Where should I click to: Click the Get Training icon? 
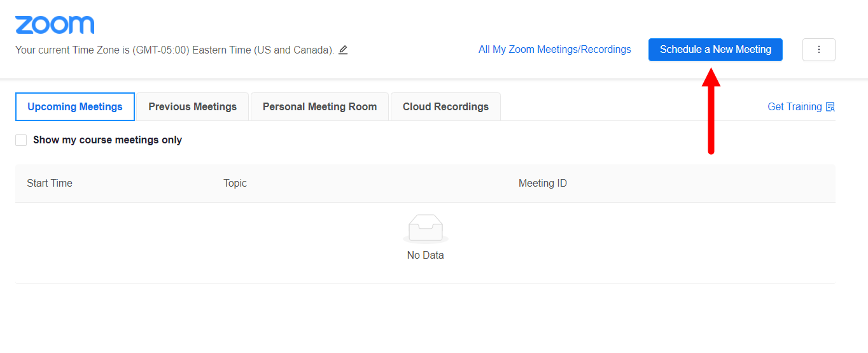(830, 107)
